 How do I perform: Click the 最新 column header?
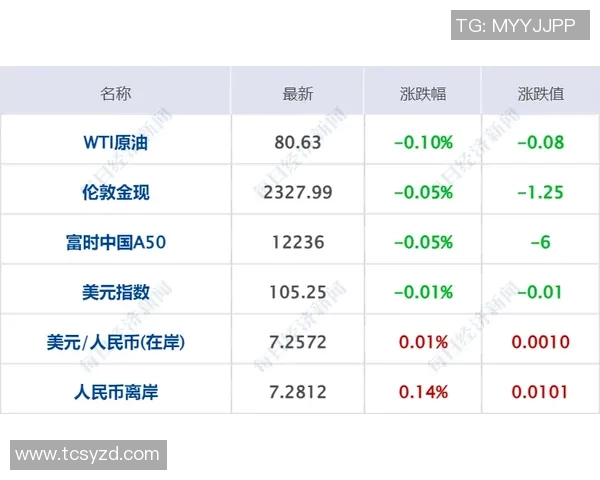pyautogui.click(x=298, y=94)
